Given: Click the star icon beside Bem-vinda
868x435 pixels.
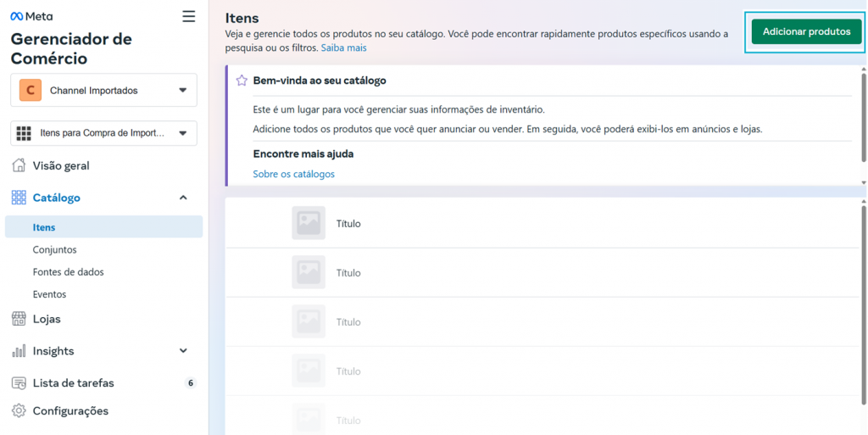Looking at the screenshot, I should pos(242,81).
